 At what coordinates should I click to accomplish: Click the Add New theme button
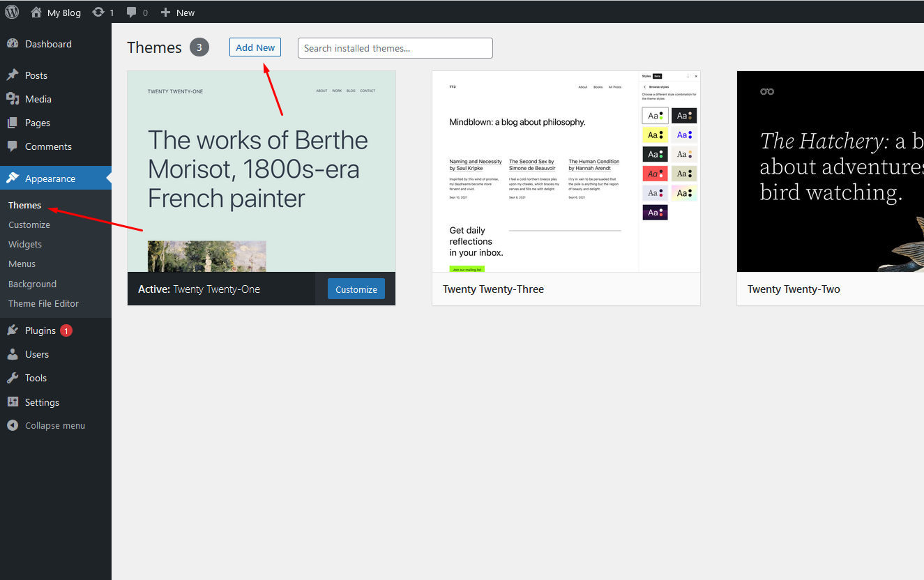255,47
